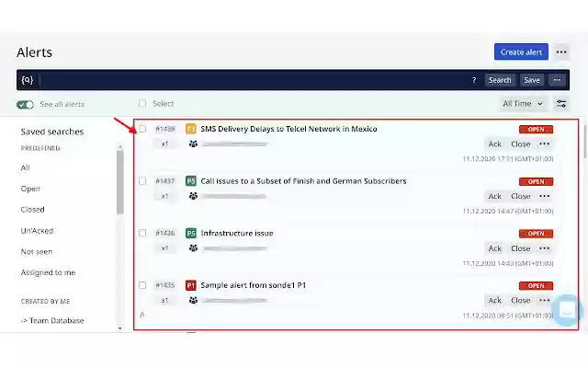Click the query {q} icon in search bar

[28, 80]
